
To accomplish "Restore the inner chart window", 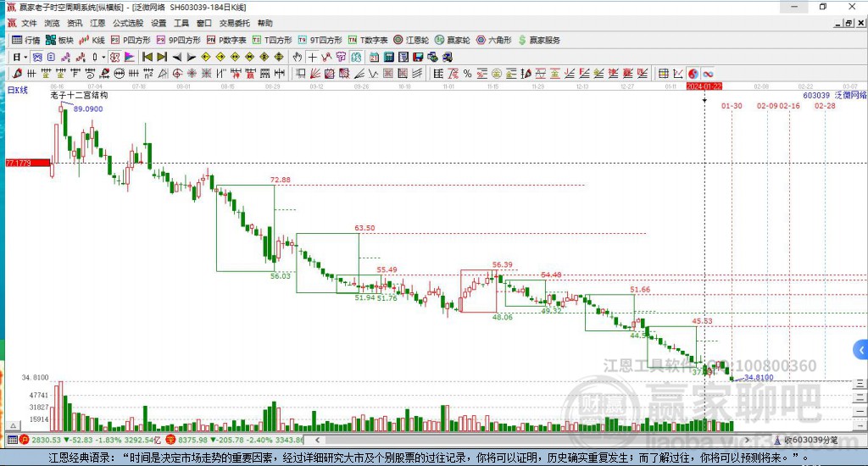I will (849, 23).
